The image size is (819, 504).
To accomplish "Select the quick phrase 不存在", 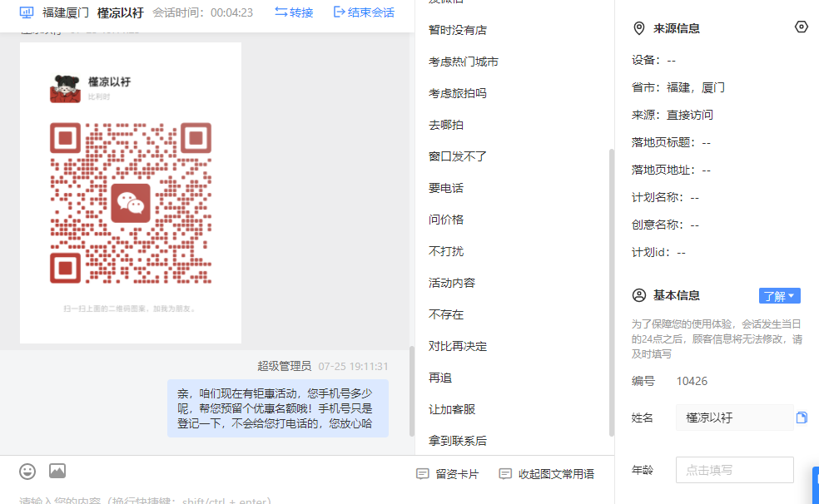I will [446, 314].
